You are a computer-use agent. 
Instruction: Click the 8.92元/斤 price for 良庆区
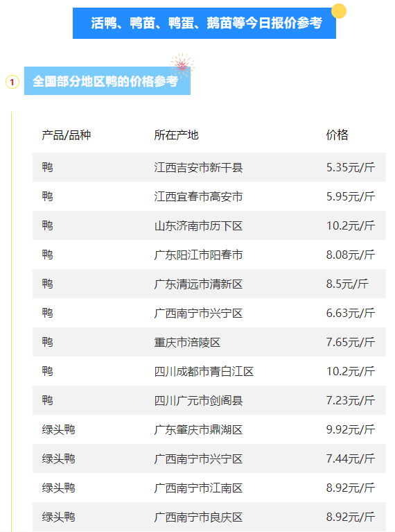[x=350, y=517]
